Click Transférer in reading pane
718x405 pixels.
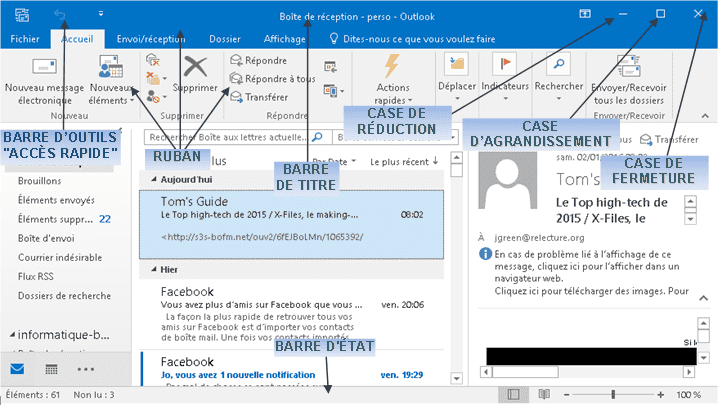tap(669, 139)
